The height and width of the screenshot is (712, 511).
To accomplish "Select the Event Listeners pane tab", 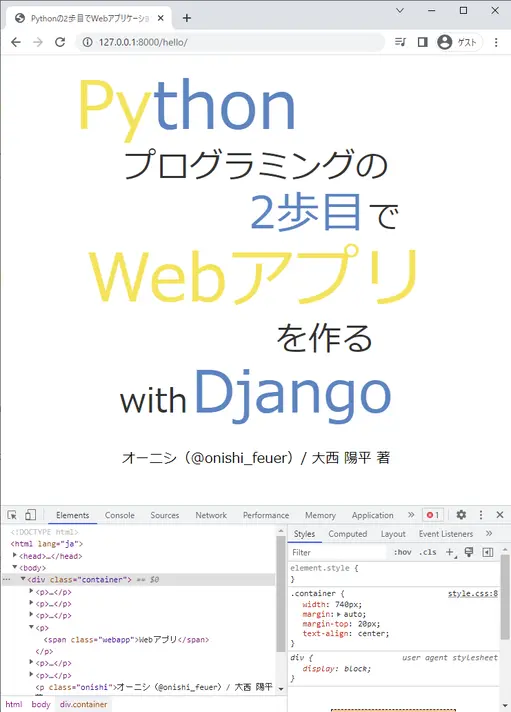I will (x=446, y=534).
